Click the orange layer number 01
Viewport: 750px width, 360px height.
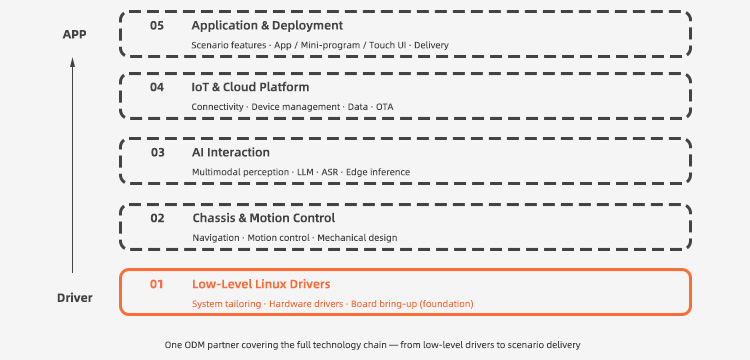pos(156,284)
